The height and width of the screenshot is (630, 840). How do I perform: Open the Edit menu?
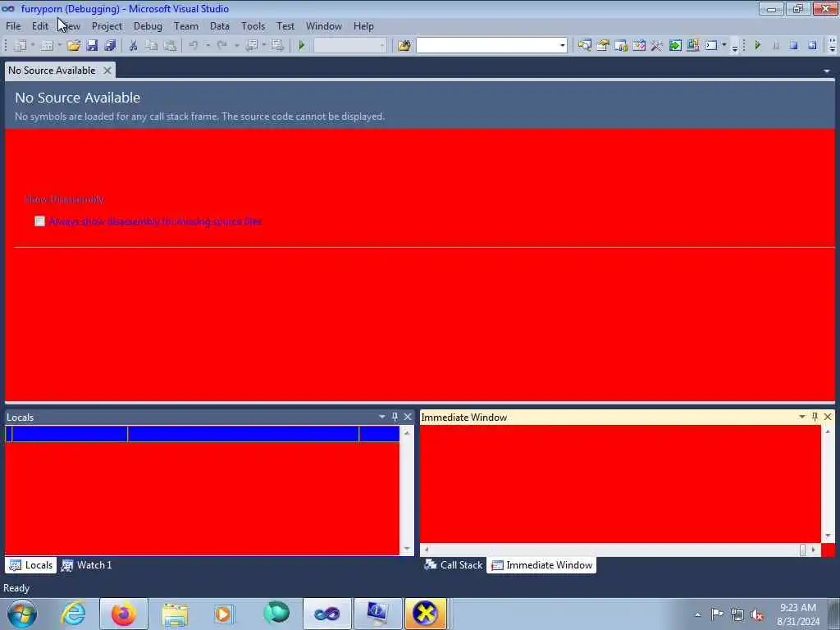(39, 25)
